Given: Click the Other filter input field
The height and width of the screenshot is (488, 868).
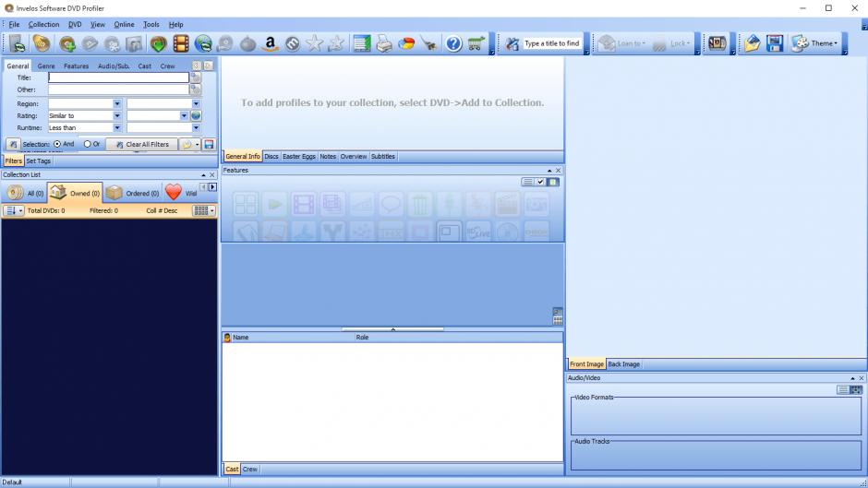Looking at the screenshot, I should [118, 89].
